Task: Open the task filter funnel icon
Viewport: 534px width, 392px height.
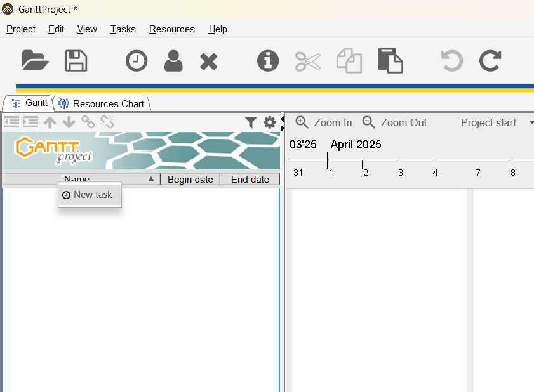Action: (x=251, y=122)
